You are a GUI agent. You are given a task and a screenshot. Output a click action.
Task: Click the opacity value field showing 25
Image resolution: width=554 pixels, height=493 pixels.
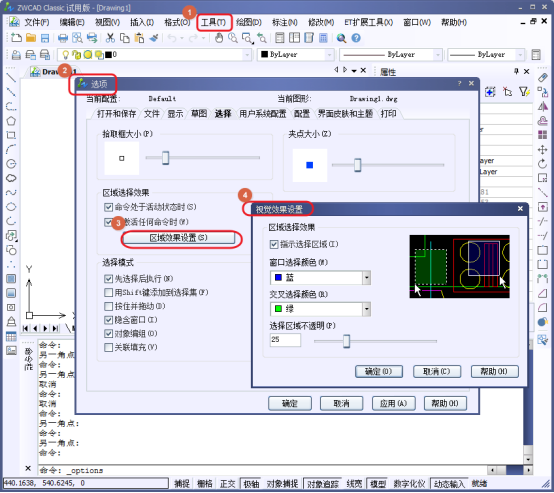285,340
